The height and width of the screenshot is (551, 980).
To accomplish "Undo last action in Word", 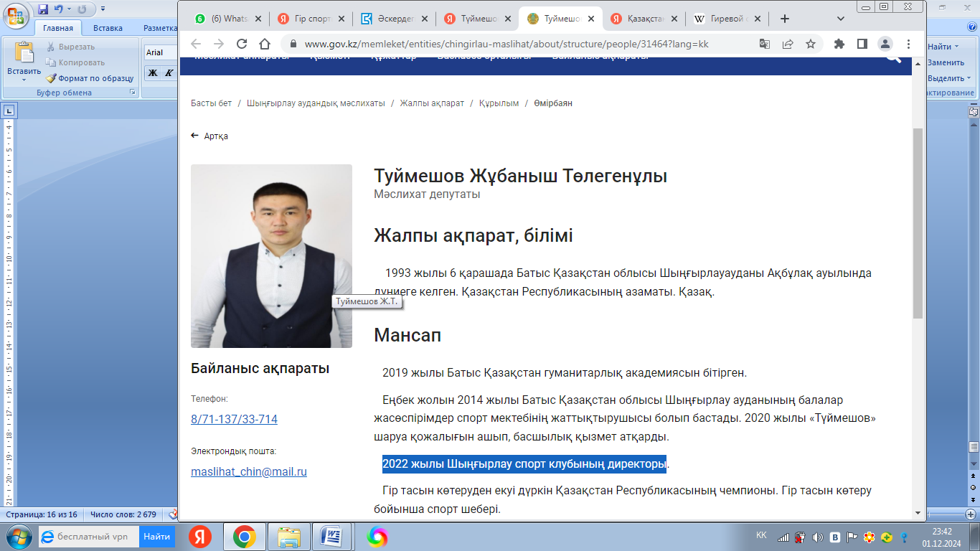I will click(x=59, y=9).
